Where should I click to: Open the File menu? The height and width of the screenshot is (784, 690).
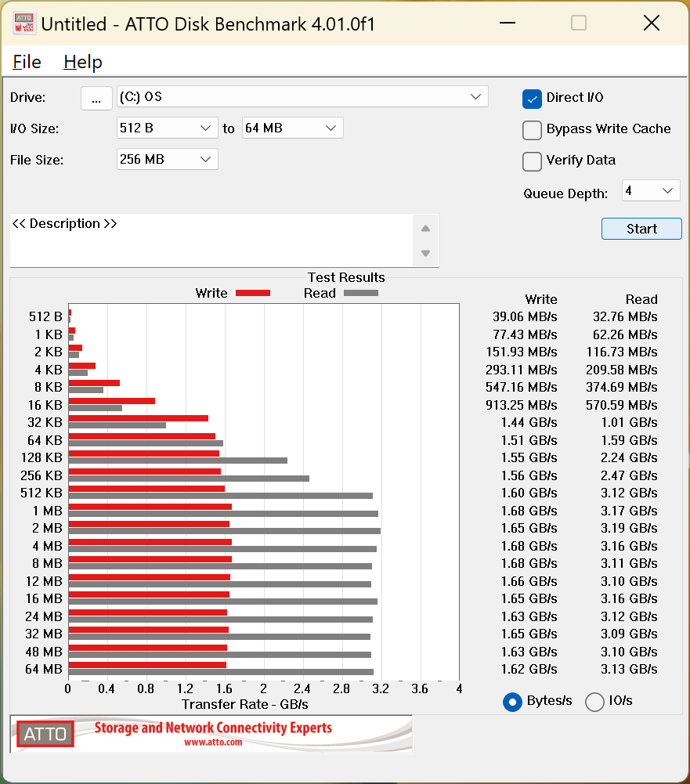tap(27, 62)
